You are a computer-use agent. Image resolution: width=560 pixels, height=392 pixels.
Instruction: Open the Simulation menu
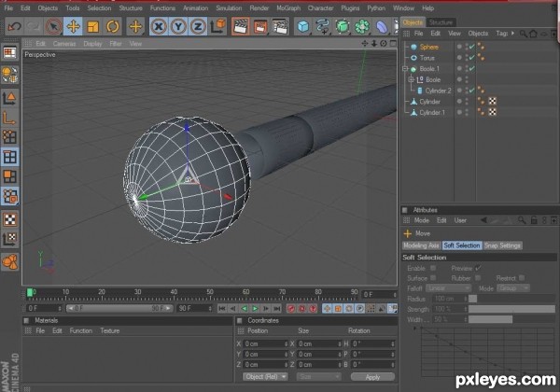click(x=229, y=7)
